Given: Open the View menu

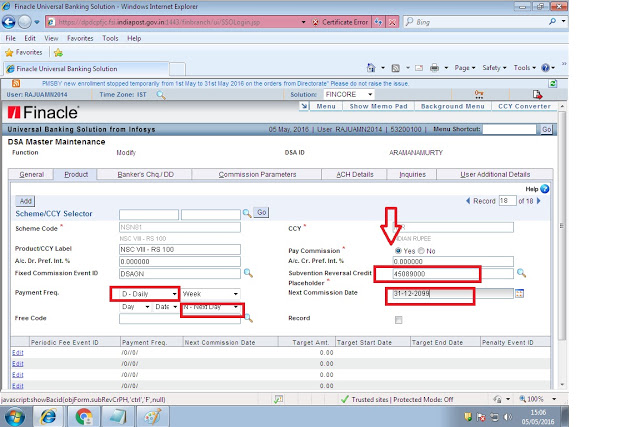Looking at the screenshot, I should (51, 38).
